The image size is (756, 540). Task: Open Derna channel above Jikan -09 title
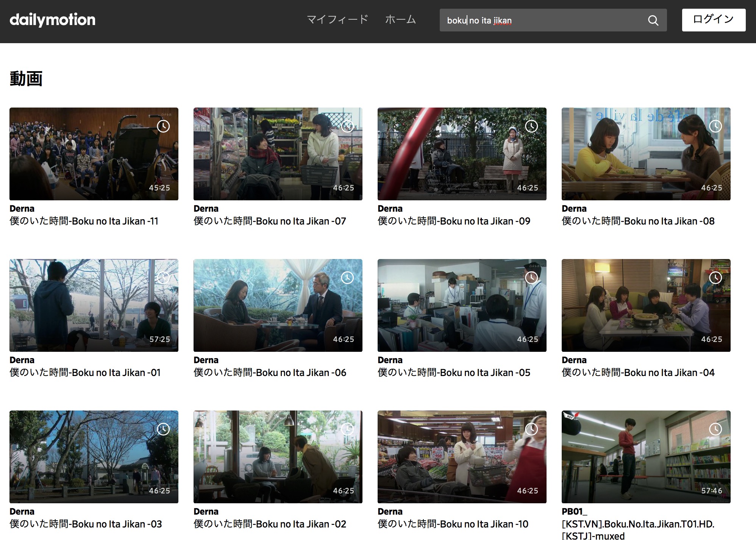pos(390,209)
